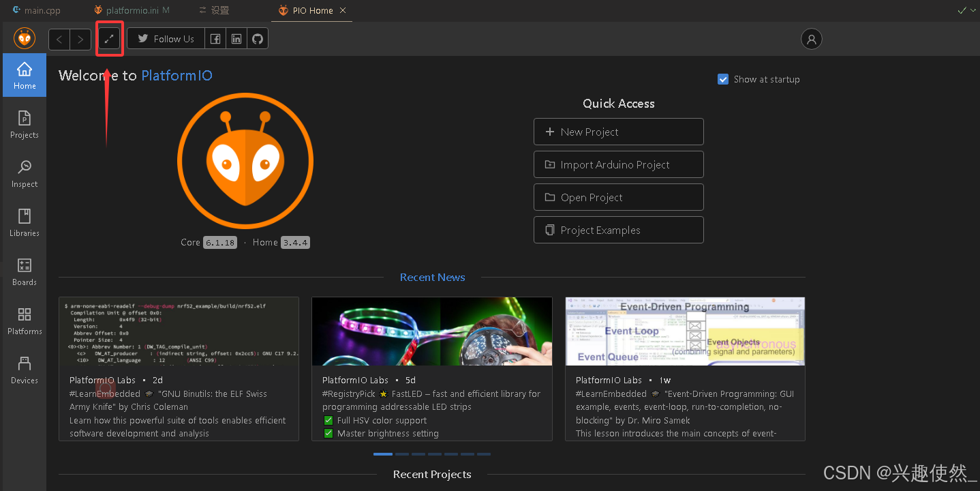Open Boards in the sidebar
The image size is (980, 491).
point(25,272)
